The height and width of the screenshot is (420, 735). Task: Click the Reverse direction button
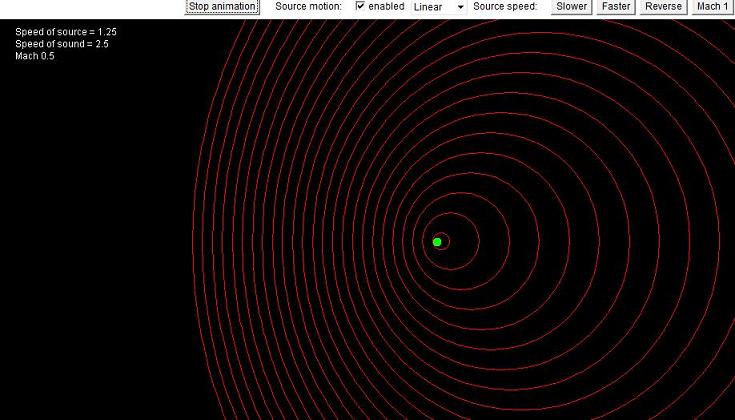pos(663,7)
